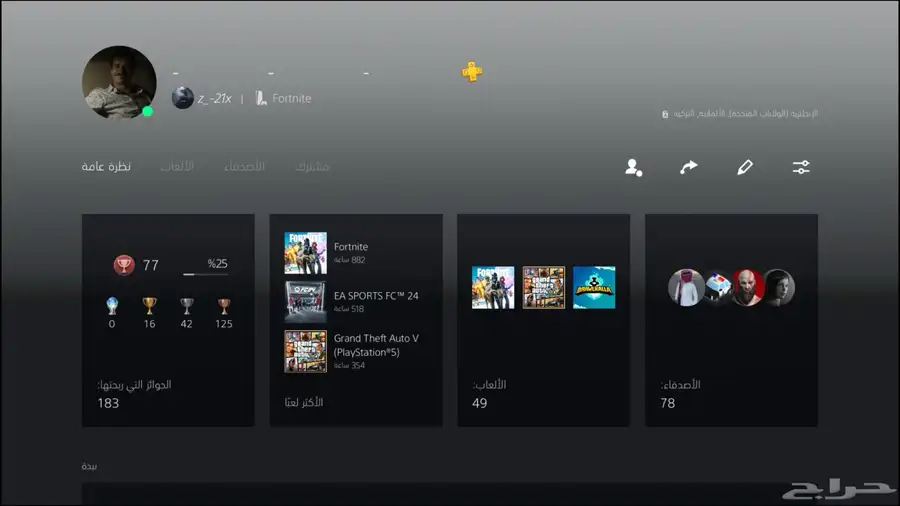The height and width of the screenshot is (506, 900).
Task: Click the green online status dot
Action: [148, 111]
